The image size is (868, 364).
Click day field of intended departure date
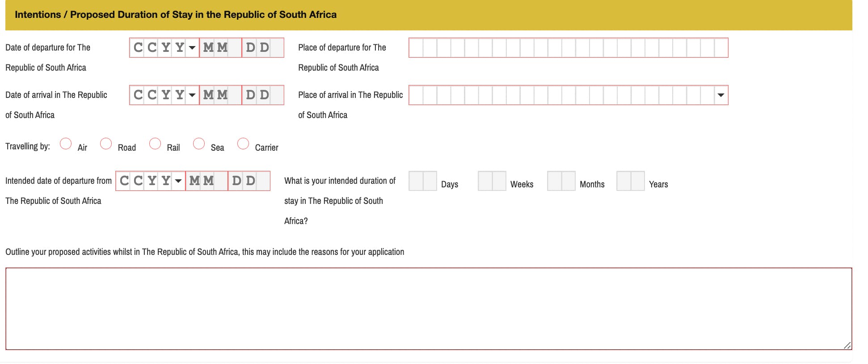(x=249, y=181)
